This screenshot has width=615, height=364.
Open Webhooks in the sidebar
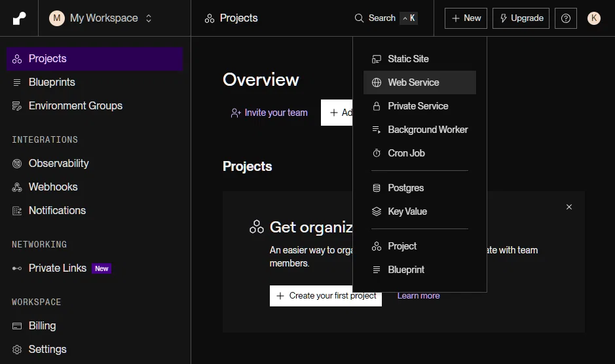point(94,187)
